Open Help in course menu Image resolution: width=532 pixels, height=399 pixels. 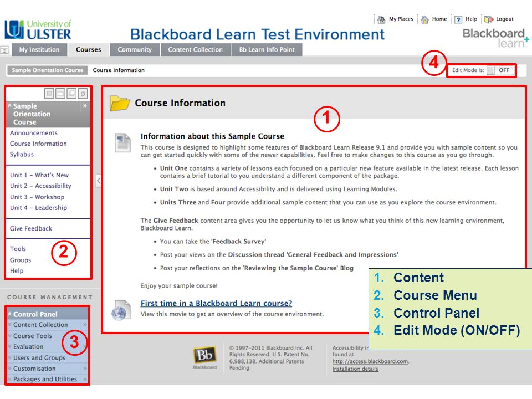(17, 271)
